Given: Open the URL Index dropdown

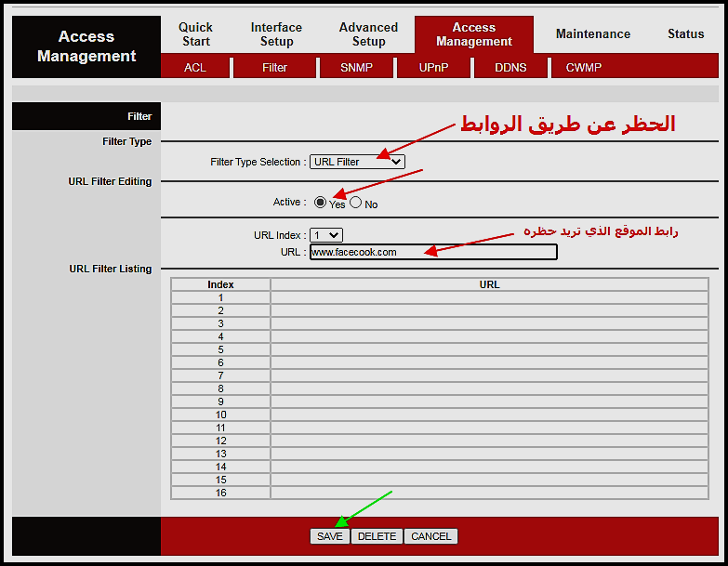Looking at the screenshot, I should tap(326, 236).
